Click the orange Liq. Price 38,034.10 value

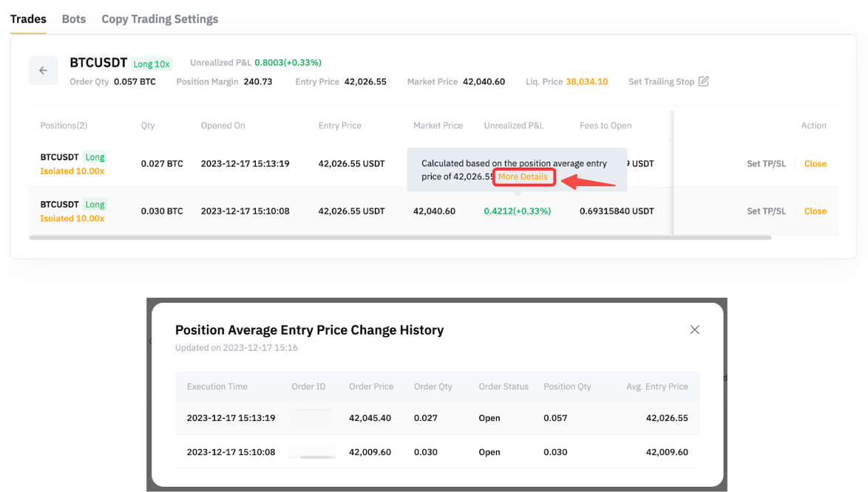586,82
